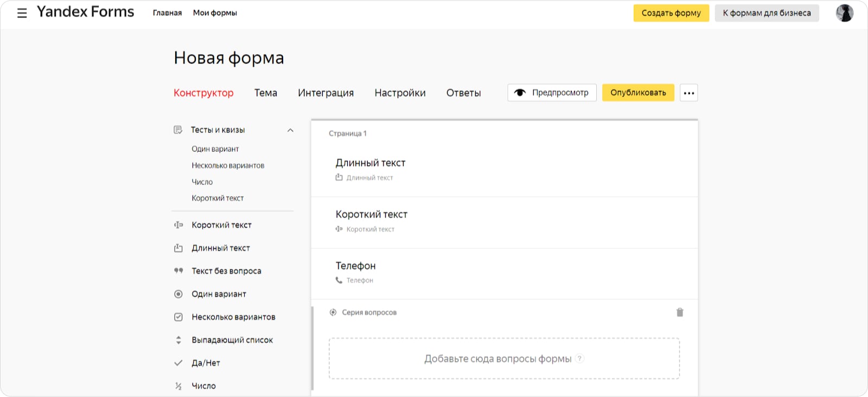Add Текст без вопроса element

click(x=226, y=271)
